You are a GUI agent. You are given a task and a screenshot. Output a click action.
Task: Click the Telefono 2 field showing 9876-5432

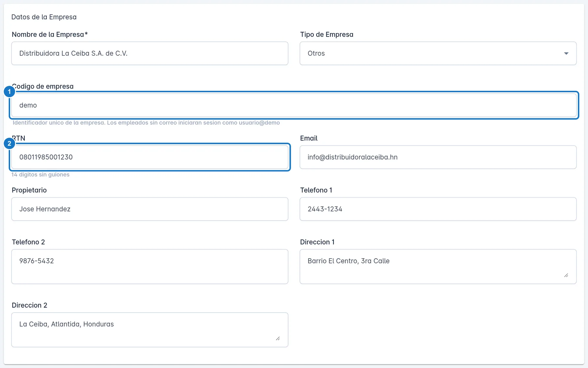[150, 267]
